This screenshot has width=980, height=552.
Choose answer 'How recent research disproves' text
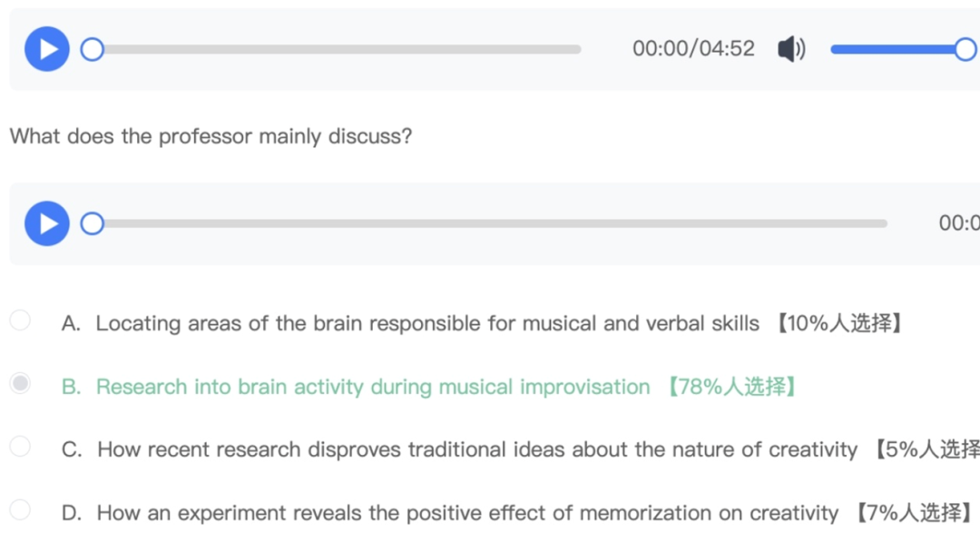pyautogui.click(x=476, y=449)
